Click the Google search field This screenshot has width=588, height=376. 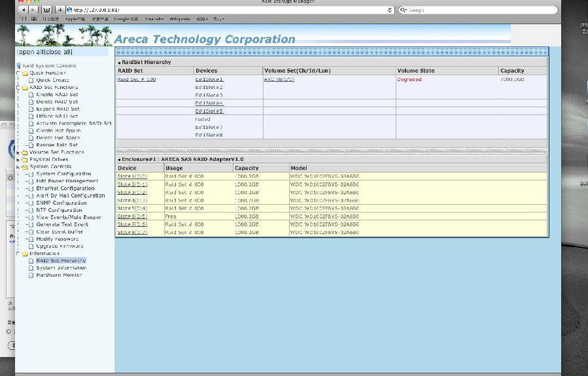[x=478, y=10]
